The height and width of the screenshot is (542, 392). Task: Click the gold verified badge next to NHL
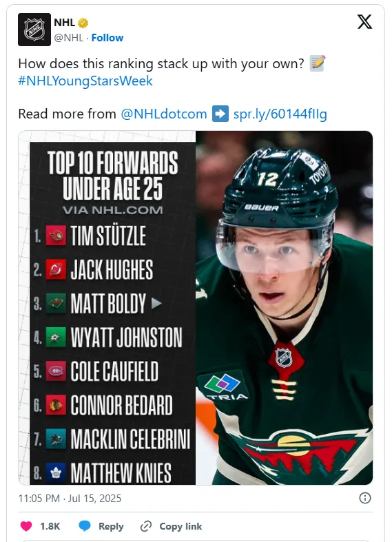(x=83, y=23)
